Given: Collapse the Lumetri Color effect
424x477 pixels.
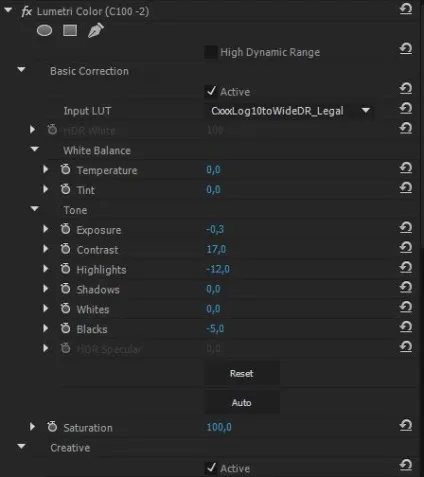Looking at the screenshot, I should coord(8,10).
